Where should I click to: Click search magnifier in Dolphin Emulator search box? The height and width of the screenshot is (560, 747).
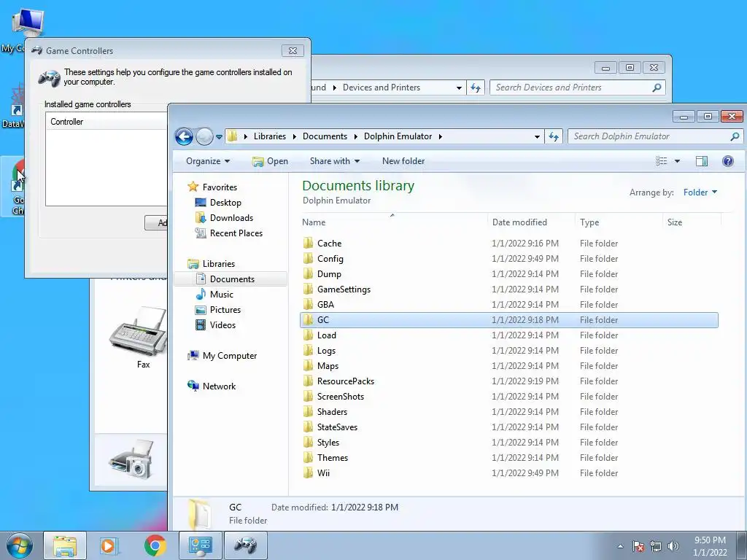click(735, 136)
